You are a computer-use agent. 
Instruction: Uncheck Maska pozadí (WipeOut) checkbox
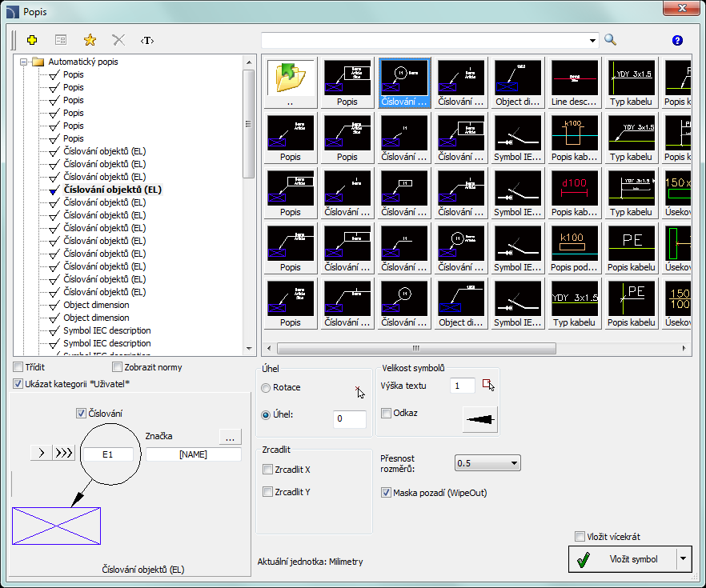(386, 493)
